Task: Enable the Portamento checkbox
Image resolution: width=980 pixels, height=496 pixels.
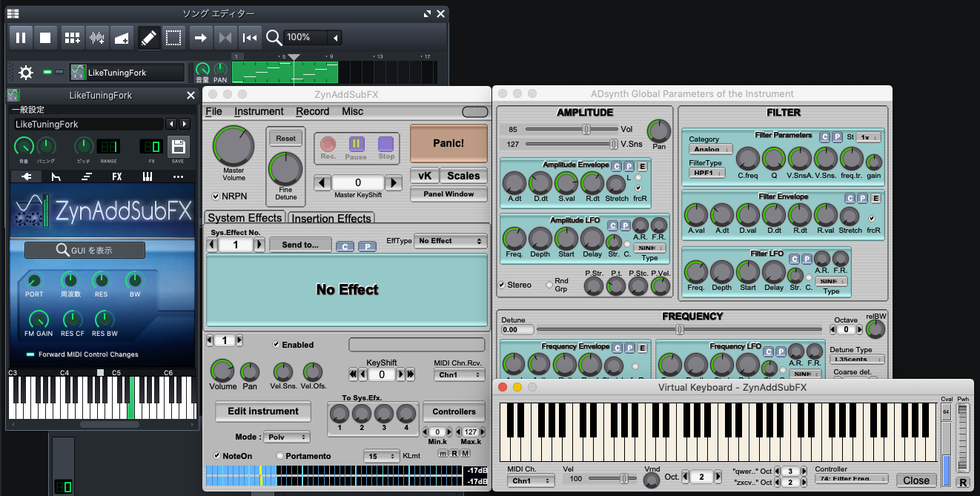Action: coord(279,456)
